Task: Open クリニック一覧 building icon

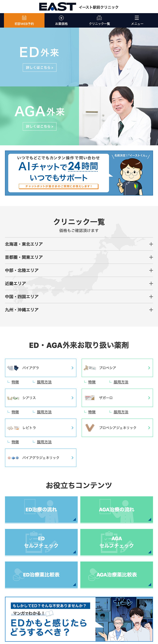Action: click(99, 18)
